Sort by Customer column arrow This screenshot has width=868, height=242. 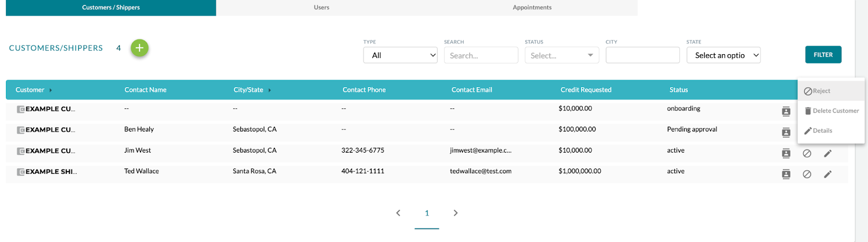(50, 90)
